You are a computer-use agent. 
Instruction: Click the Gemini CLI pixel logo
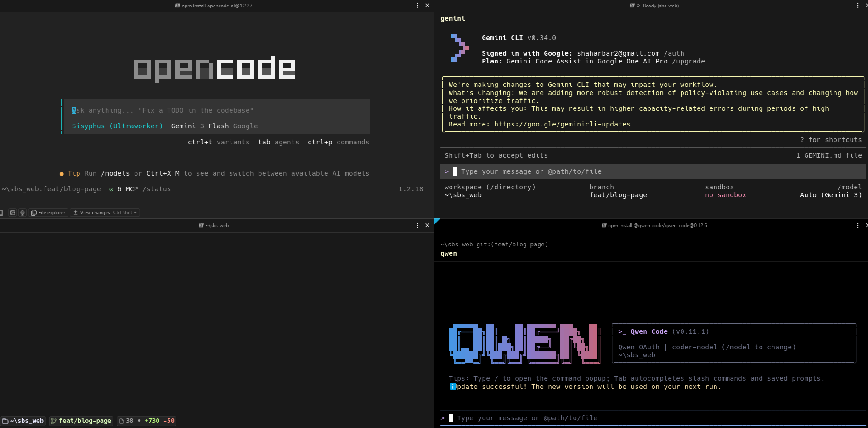click(x=460, y=48)
